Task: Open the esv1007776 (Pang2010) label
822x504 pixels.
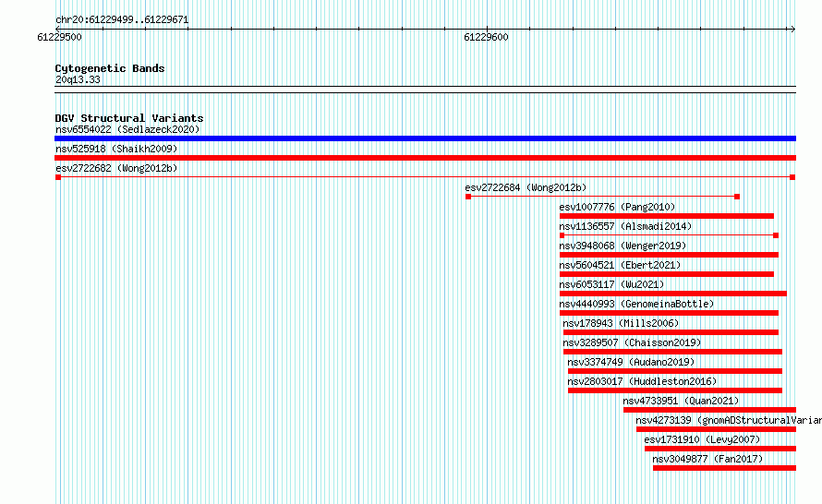Action: coord(617,207)
